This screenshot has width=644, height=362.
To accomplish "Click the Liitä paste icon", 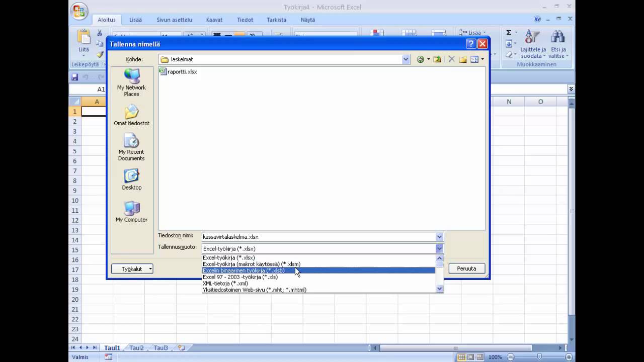I will [x=84, y=38].
